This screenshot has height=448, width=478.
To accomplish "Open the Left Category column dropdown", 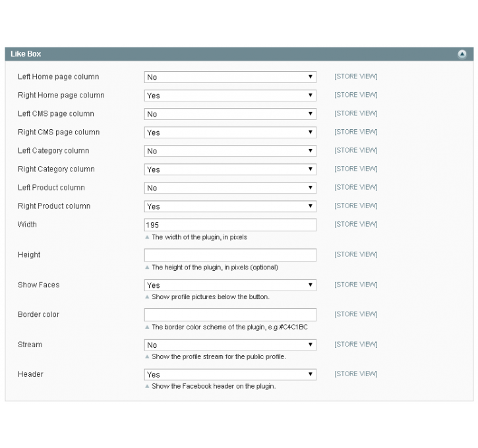I will tap(230, 151).
